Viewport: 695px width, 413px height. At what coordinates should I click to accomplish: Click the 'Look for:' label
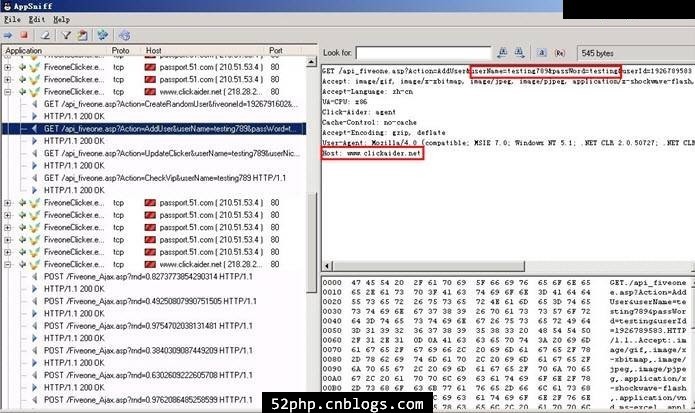pos(337,53)
